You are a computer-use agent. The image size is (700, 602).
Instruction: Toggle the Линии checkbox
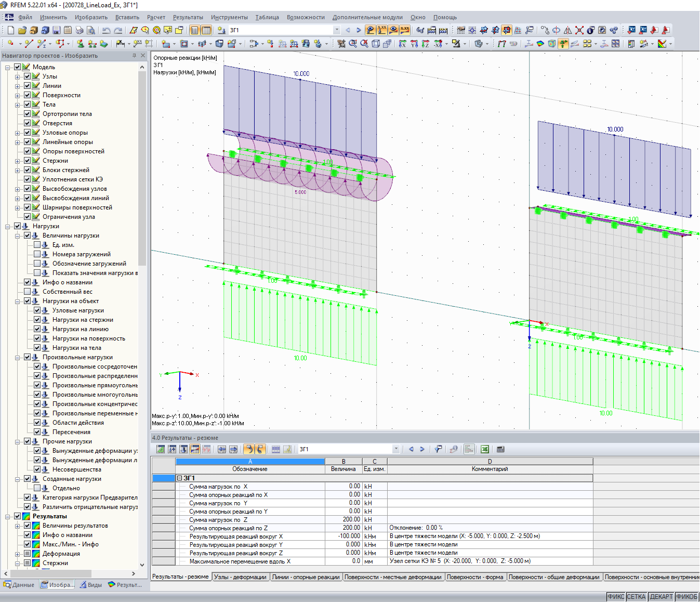28,86
